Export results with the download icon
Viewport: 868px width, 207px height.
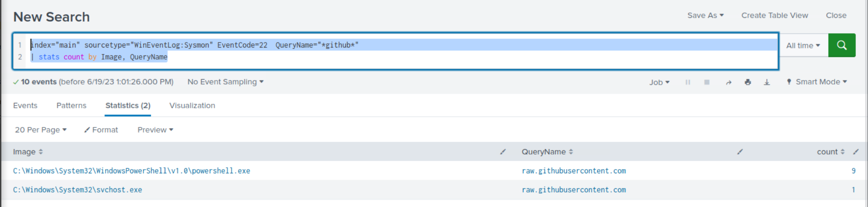point(767,82)
